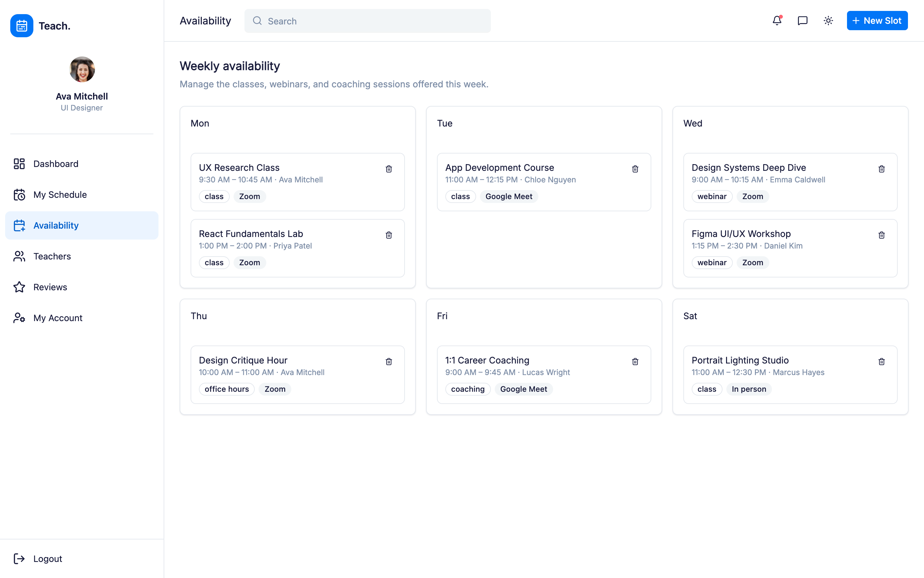
Task: Click webinar tag on Design Systems Deep Dive
Action: click(712, 196)
